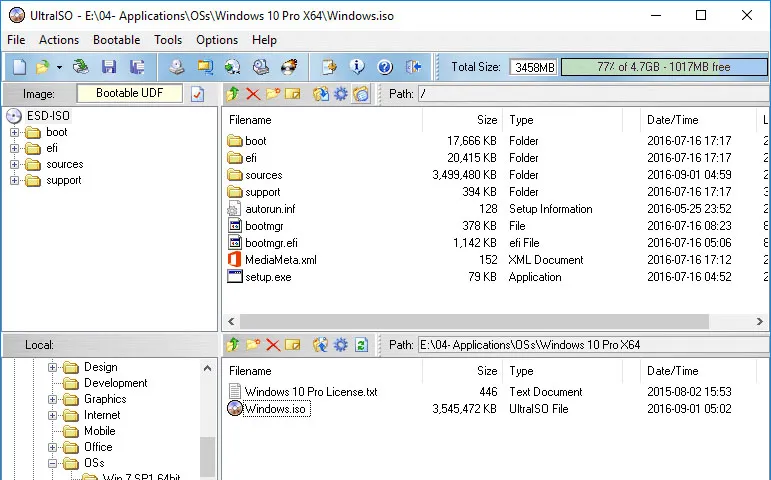Click red X delete icon in image toolbar
This screenshot has height=480, width=771.
click(x=253, y=93)
